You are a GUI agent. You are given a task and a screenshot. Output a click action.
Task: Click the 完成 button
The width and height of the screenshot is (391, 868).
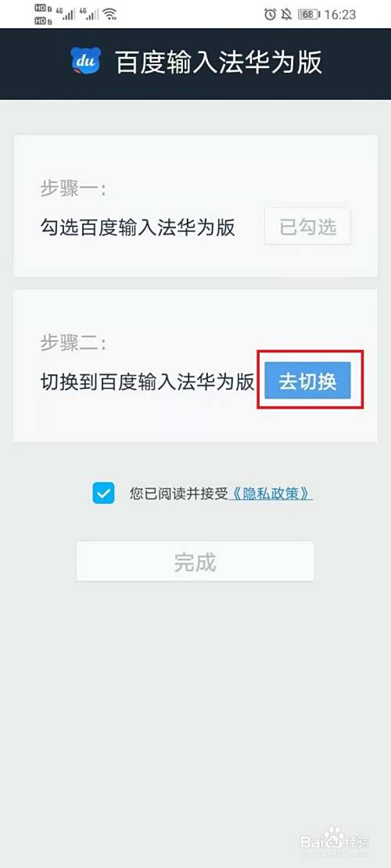coord(195,561)
